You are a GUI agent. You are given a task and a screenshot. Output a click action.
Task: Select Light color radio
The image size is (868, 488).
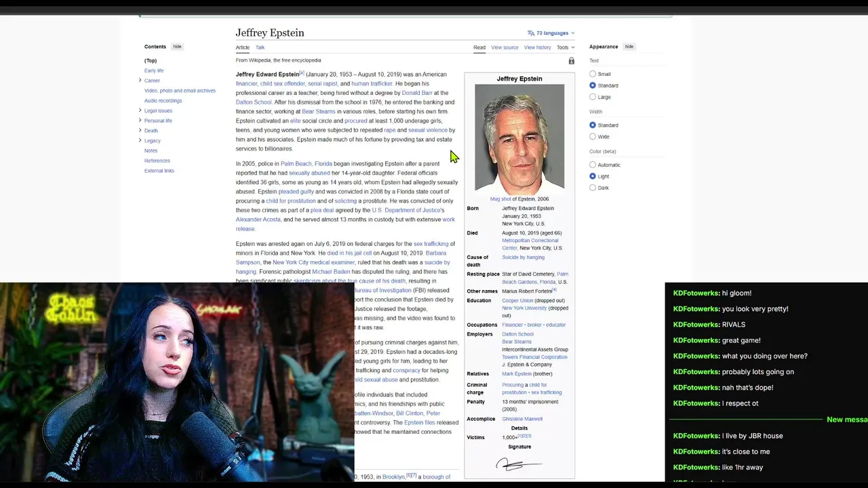pos(593,176)
